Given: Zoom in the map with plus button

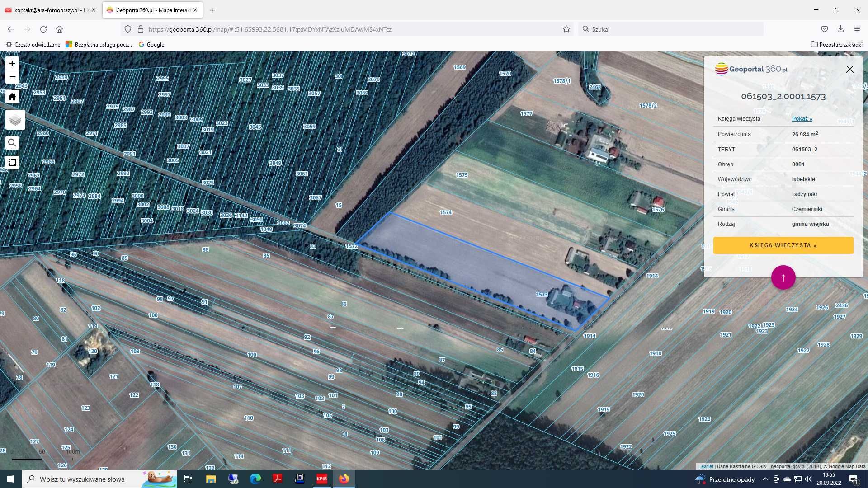Looking at the screenshot, I should pos(12,63).
